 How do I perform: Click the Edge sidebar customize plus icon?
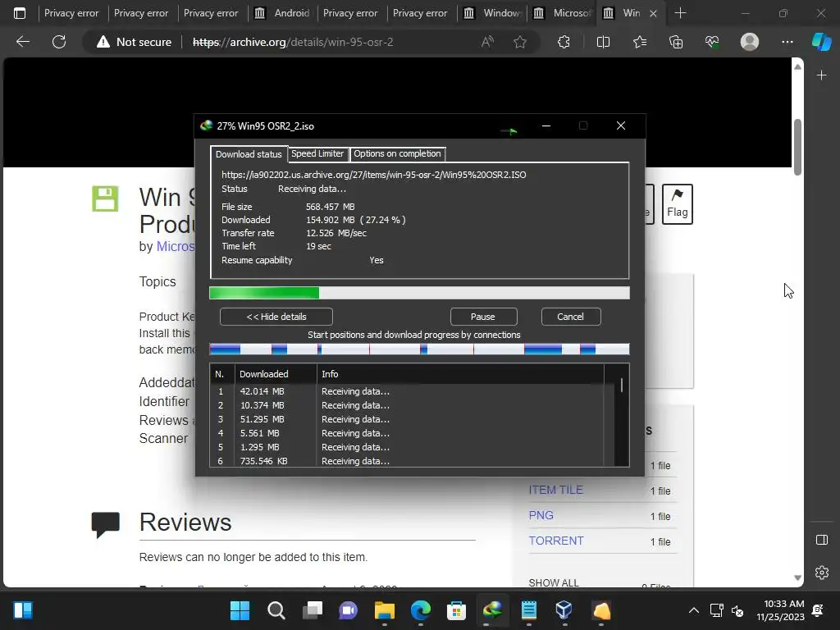coord(822,75)
